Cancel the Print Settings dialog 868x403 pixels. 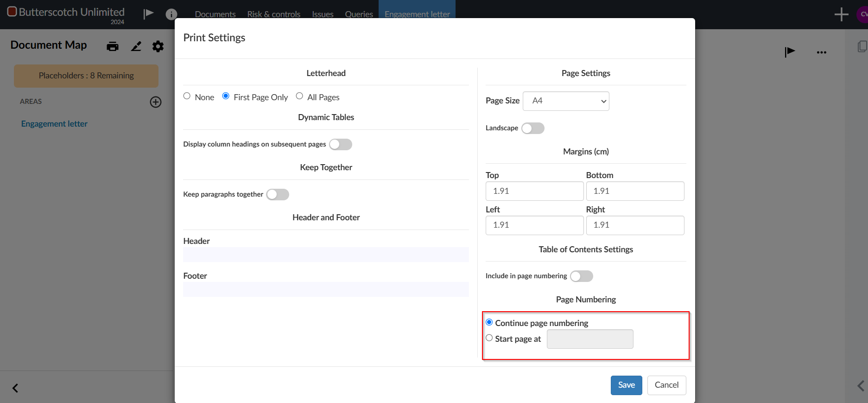point(666,385)
